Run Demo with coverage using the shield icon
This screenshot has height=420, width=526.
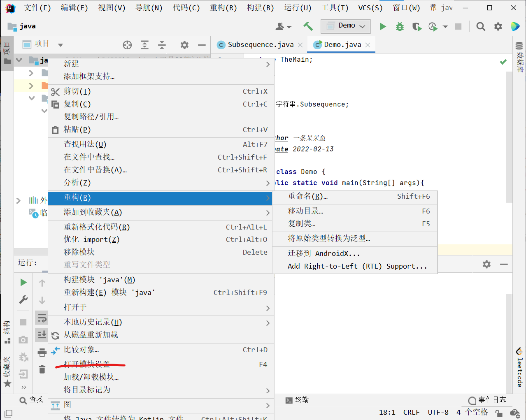[x=417, y=26]
